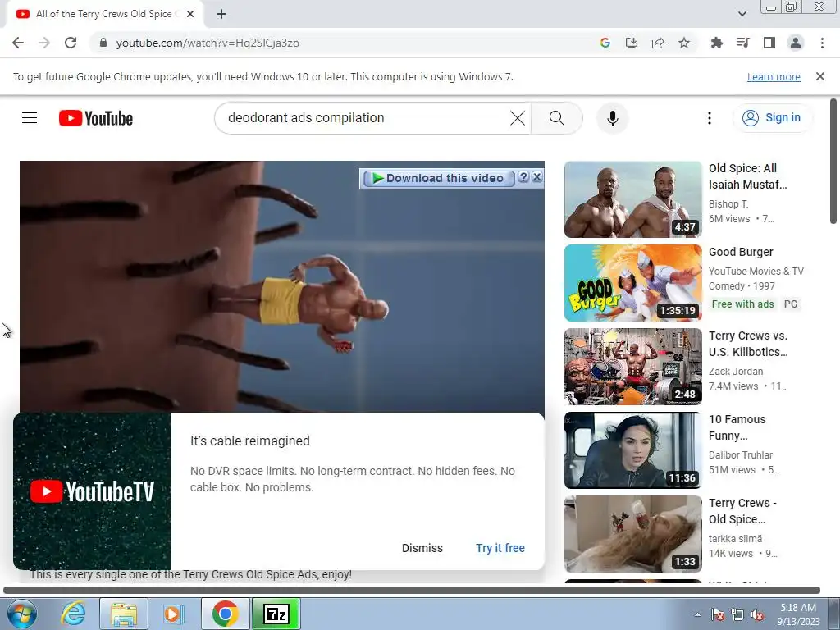
Task: Open YouTube settings three-dot menu
Action: [x=710, y=118]
